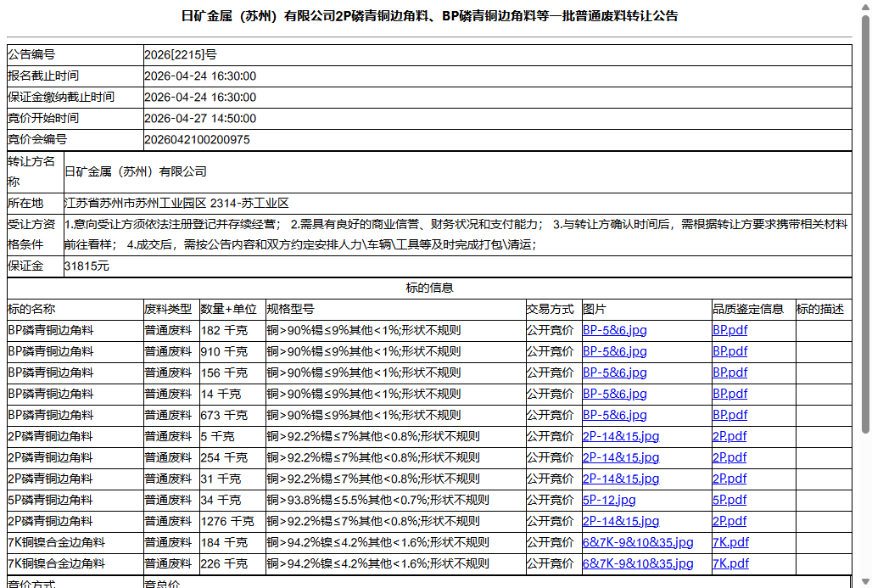Image resolution: width=872 pixels, height=588 pixels.
Task: Click the 报名截止时间 value 2026-04-24 16:30:00
Action: 200,76
